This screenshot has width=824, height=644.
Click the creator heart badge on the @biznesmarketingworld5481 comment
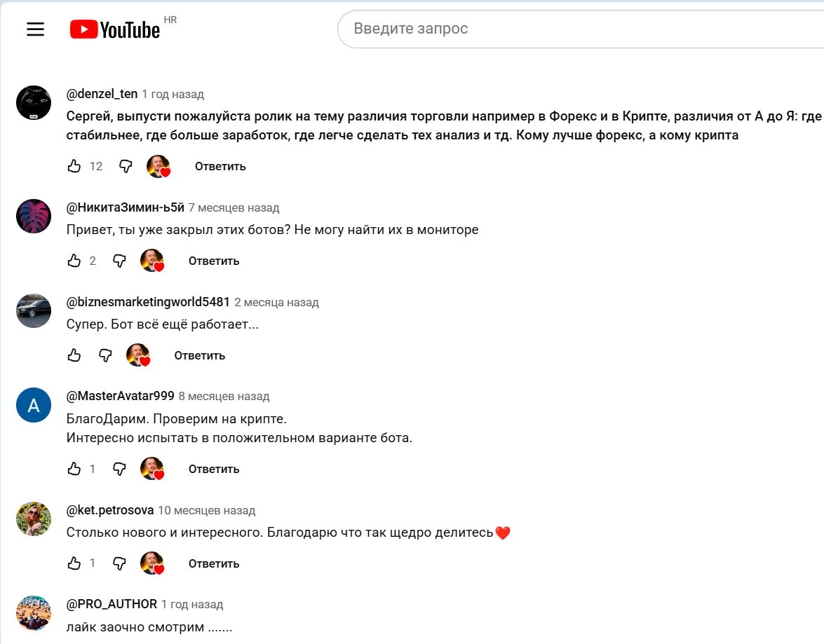(138, 355)
